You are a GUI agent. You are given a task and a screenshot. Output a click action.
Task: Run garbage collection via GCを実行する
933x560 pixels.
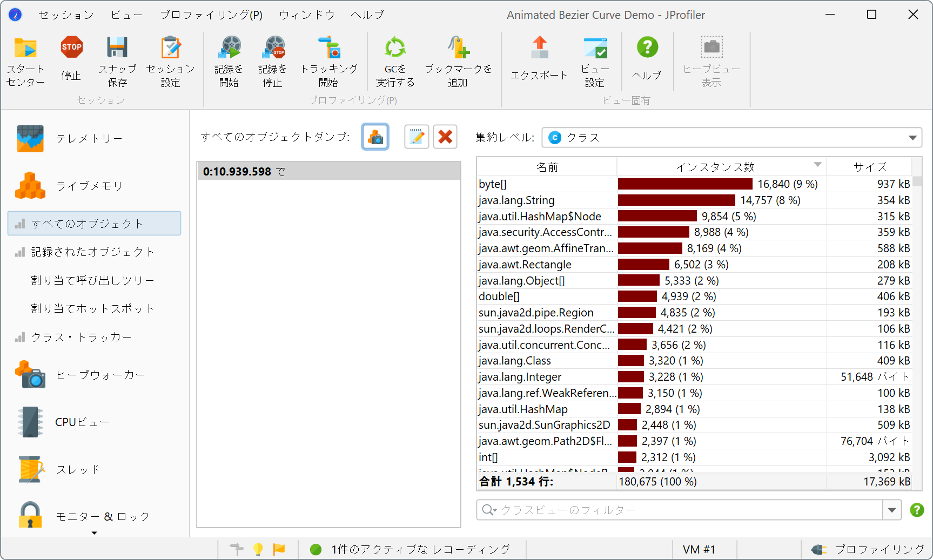point(395,61)
